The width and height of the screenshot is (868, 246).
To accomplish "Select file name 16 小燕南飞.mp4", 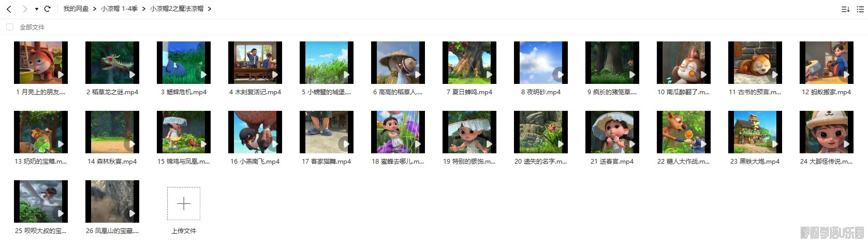I will [255, 162].
